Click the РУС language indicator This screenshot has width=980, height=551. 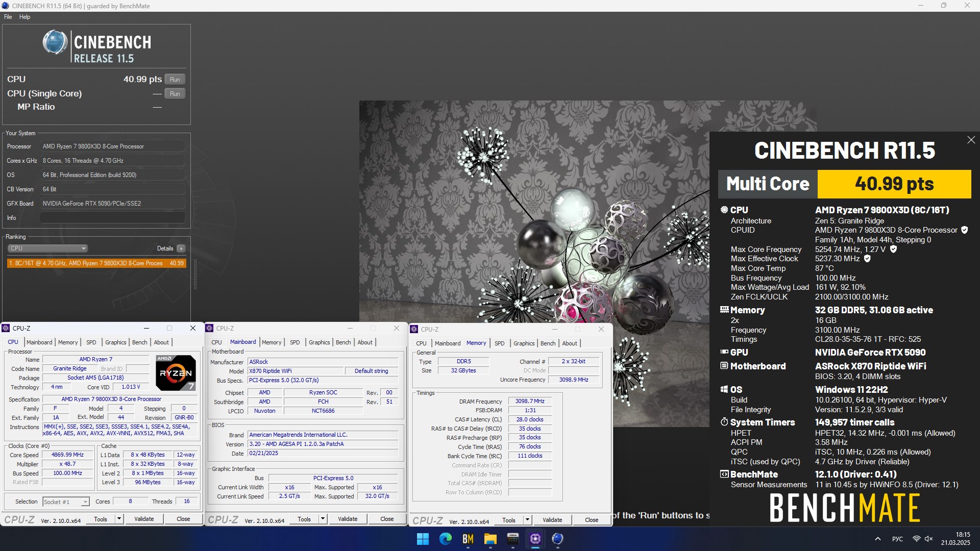897,539
